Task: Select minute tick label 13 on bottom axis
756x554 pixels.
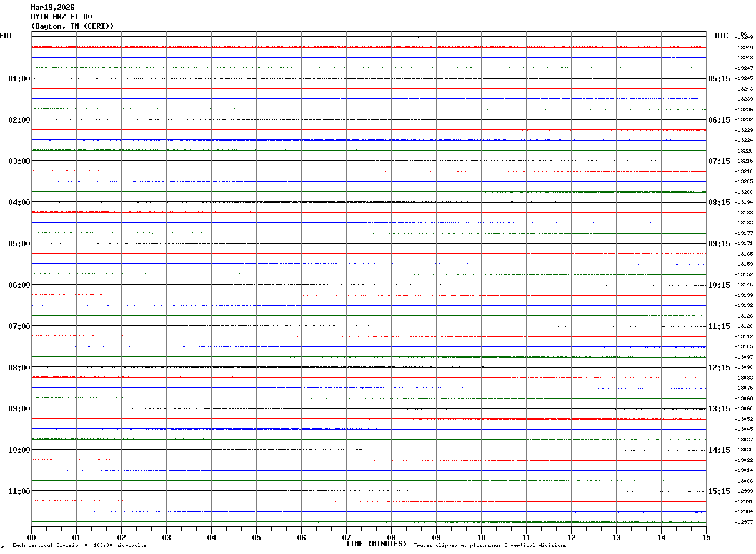Action: [x=616, y=537]
